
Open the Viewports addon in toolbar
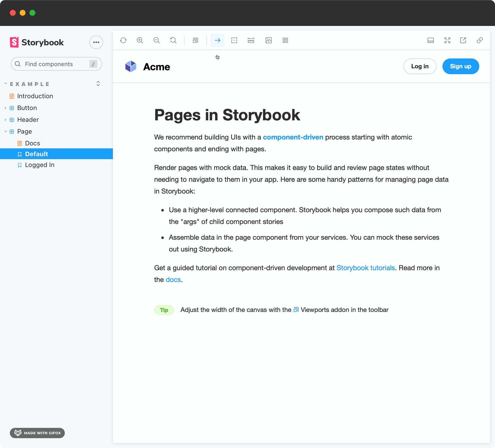(x=195, y=40)
